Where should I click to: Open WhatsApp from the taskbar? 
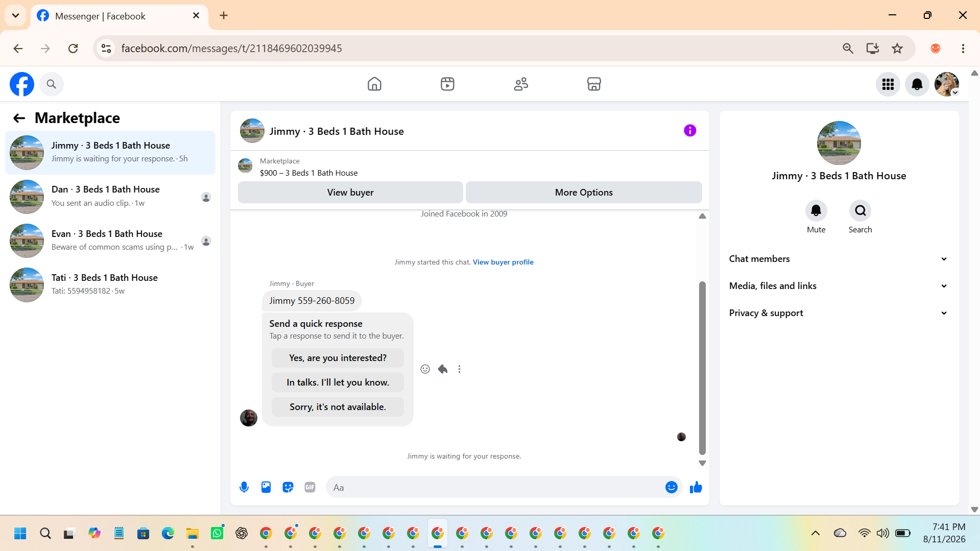tap(217, 533)
